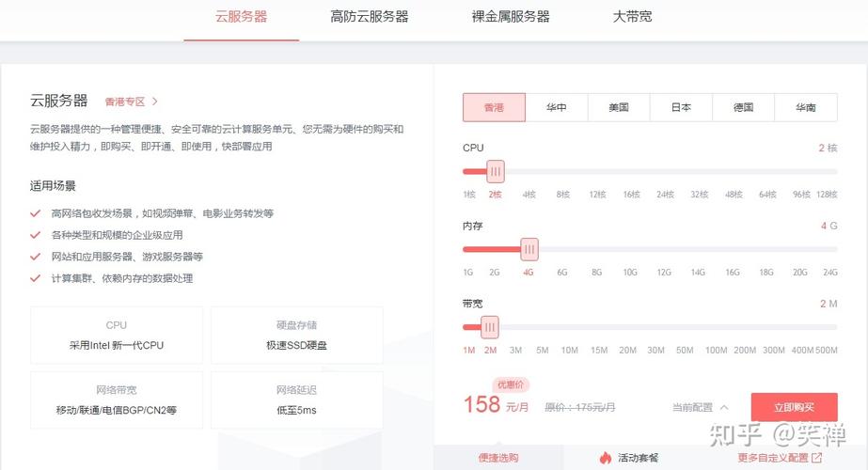Expand the 当前配置 details
This screenshot has width=868, height=470.
click(x=700, y=407)
